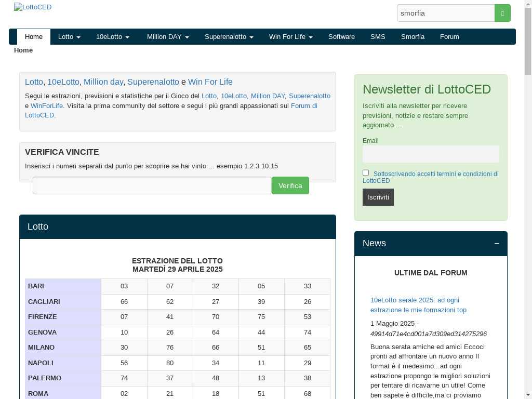
Task: Click number 80 in the NAPOLI row
Action: click(x=170, y=363)
